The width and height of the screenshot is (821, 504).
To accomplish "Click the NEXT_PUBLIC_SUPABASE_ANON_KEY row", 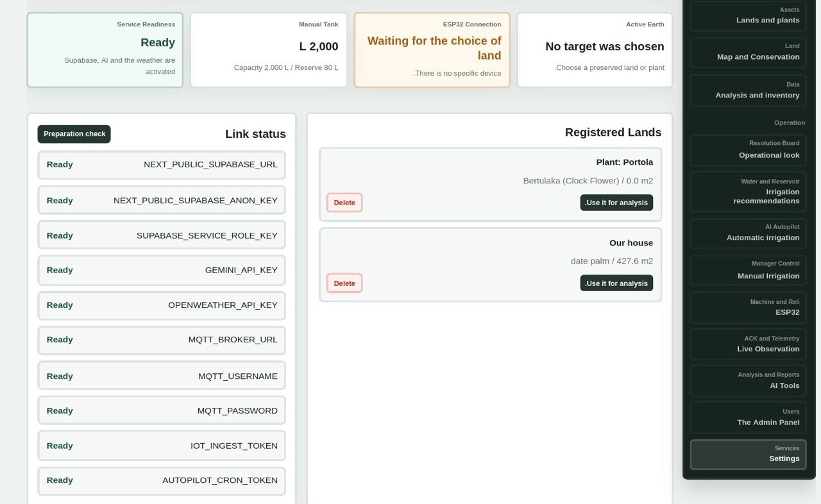I will point(162,201).
